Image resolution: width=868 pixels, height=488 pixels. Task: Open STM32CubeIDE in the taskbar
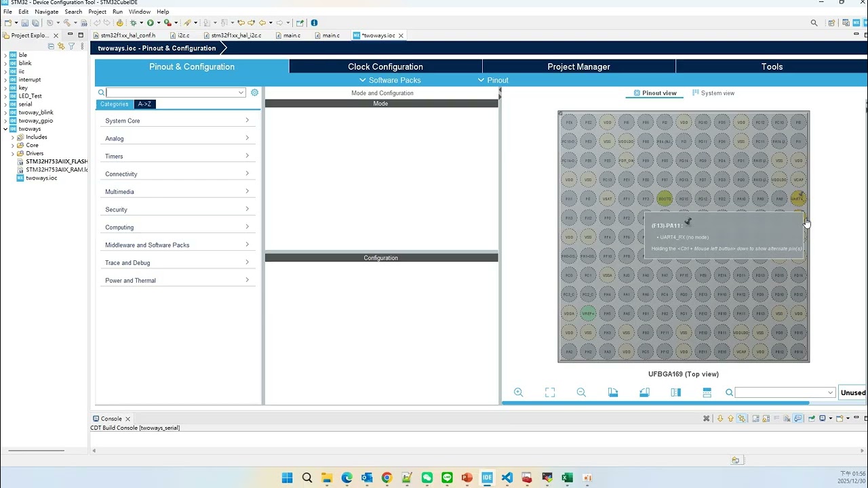(x=487, y=478)
